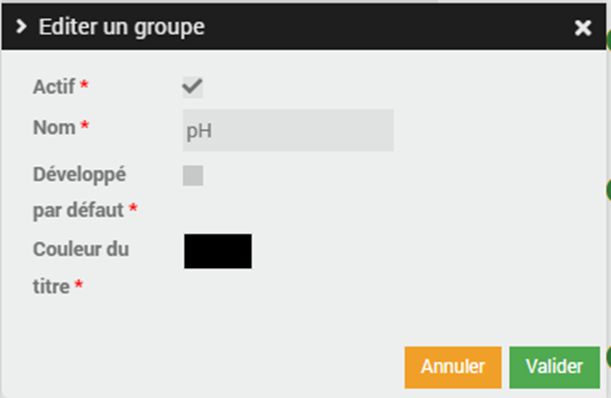Click the green circle beside the header
The width and height of the screenshot is (611, 398).
(608, 40)
